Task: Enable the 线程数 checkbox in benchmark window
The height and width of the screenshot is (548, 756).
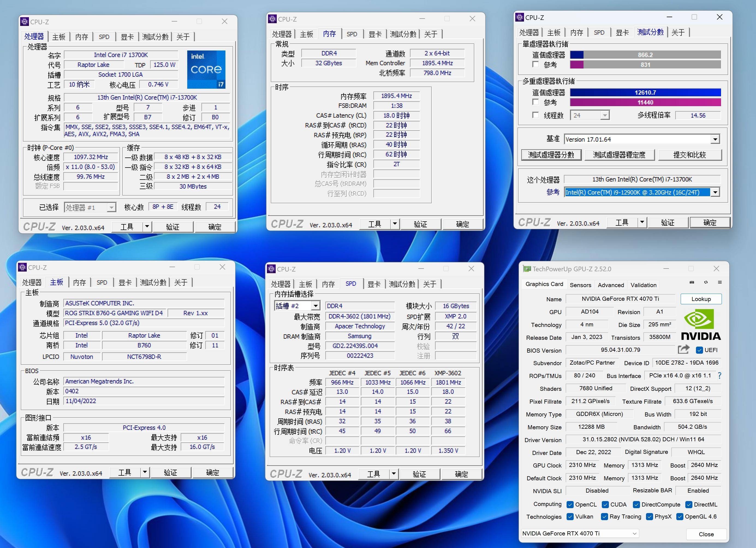Action: tap(535, 115)
